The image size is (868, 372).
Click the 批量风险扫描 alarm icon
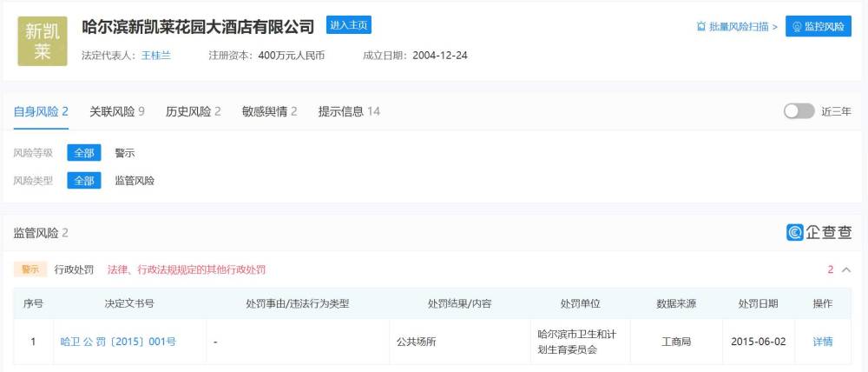click(701, 27)
